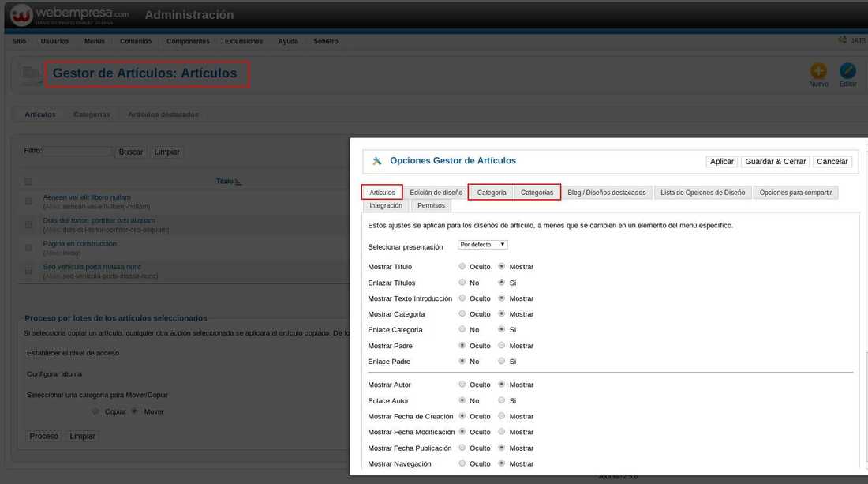Open the Extensiones menu
868x484 pixels.
pos(244,41)
